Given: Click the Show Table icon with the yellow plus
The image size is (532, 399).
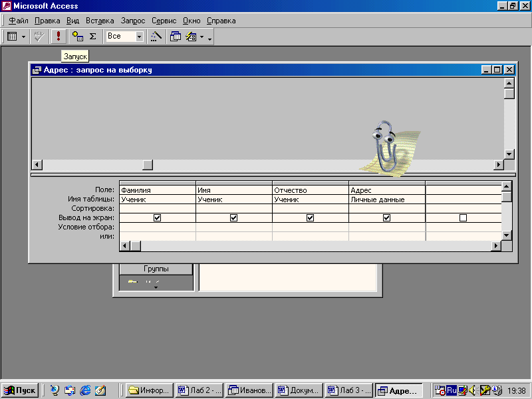Looking at the screenshot, I should tap(78, 37).
